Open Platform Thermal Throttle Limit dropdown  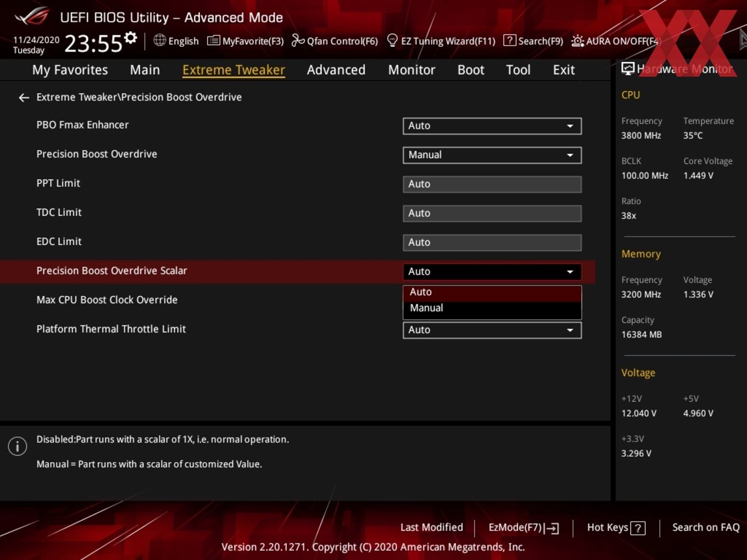(492, 330)
